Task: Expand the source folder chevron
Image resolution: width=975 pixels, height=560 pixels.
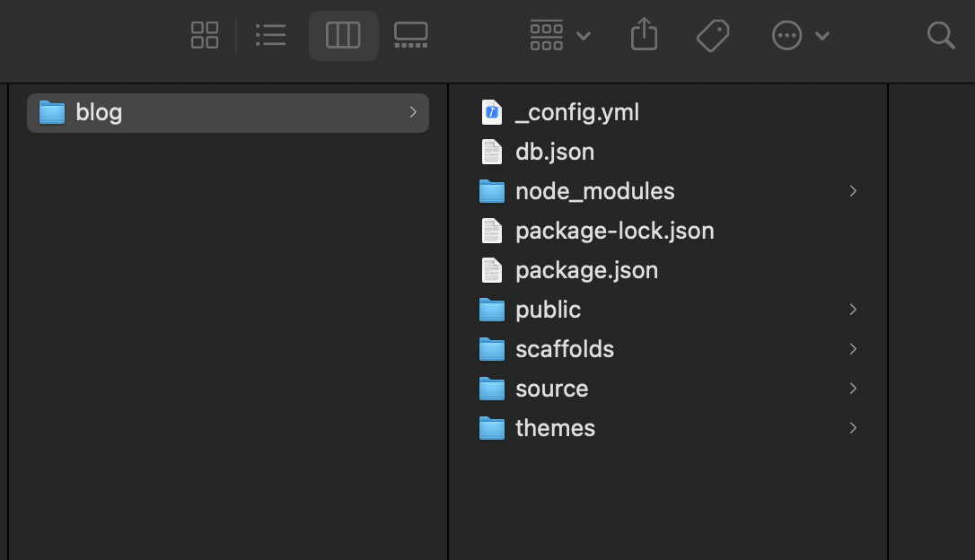Action: point(853,389)
